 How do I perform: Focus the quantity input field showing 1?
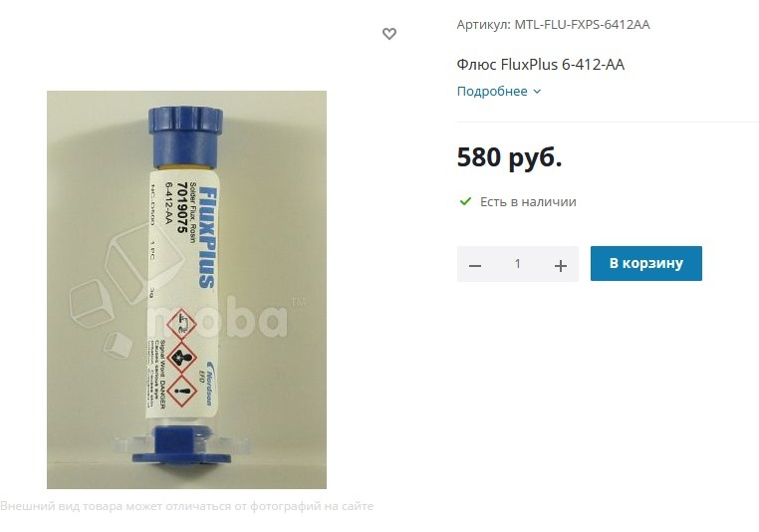pyautogui.click(x=518, y=263)
